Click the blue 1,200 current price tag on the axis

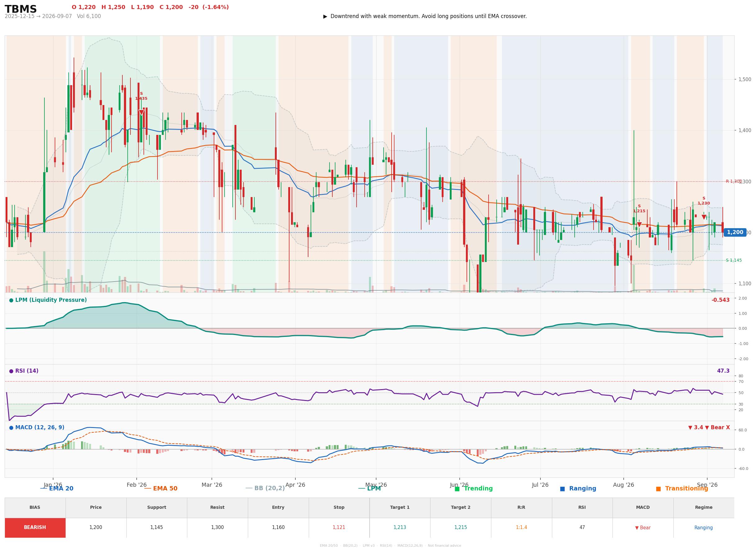coord(735,232)
